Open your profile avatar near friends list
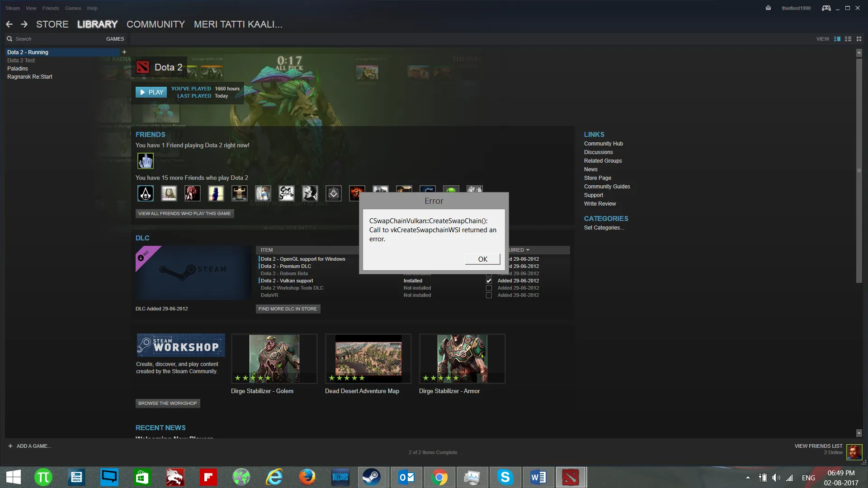The width and height of the screenshot is (868, 488). coord(854,452)
